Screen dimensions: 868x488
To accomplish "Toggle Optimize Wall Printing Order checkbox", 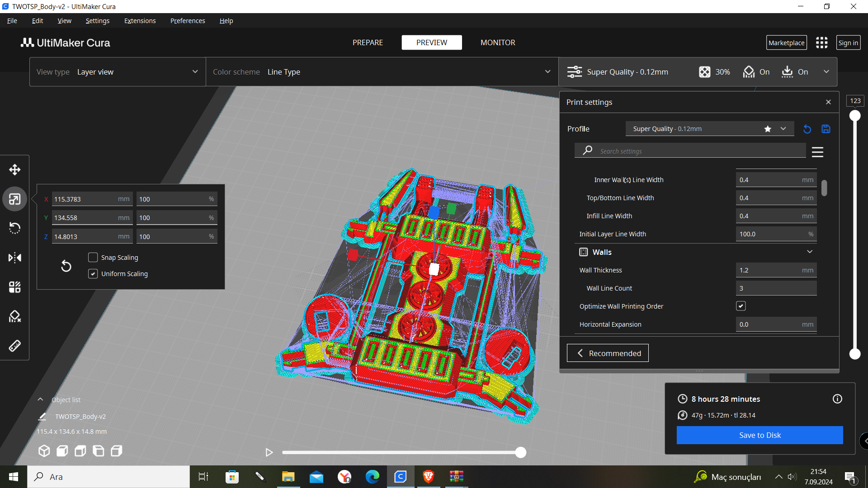I will (x=741, y=306).
